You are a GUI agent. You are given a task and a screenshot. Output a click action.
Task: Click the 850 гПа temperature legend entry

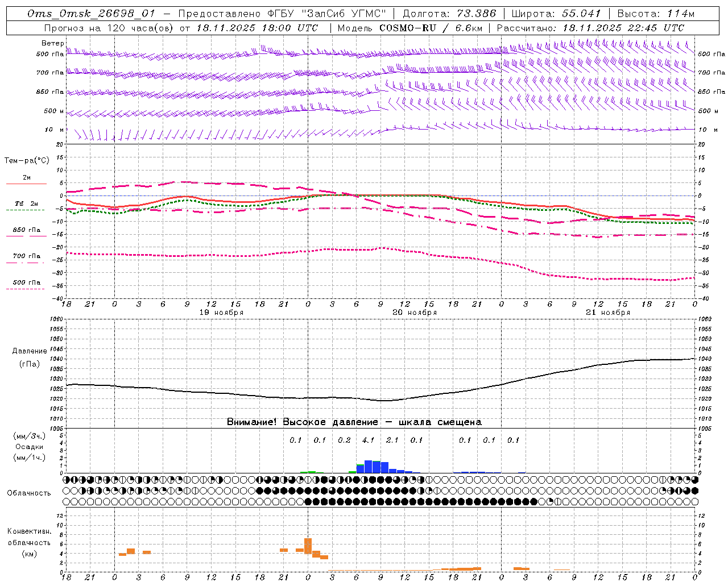coord(26,230)
